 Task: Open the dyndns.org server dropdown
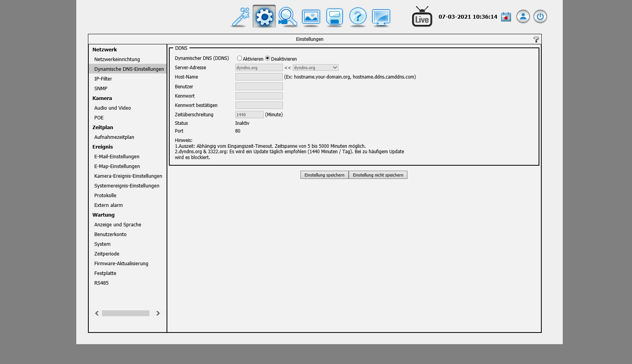[x=315, y=68]
